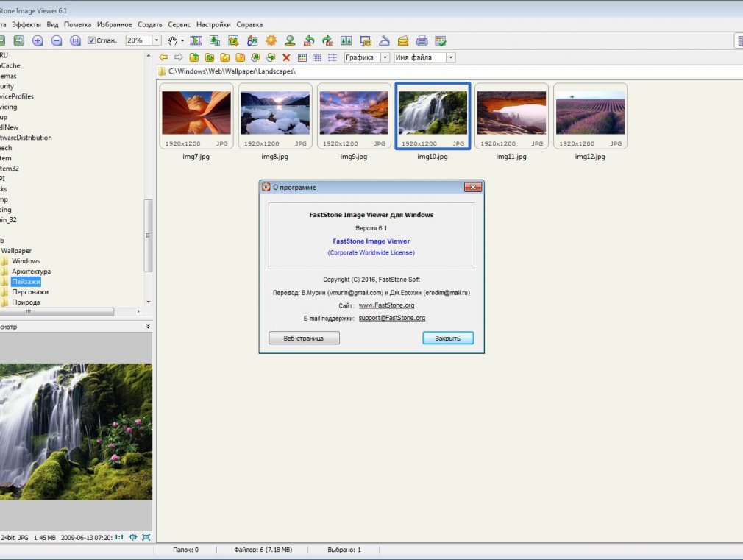The image size is (743, 560).
Task: Delete file with the red X icon
Action: pyautogui.click(x=286, y=57)
